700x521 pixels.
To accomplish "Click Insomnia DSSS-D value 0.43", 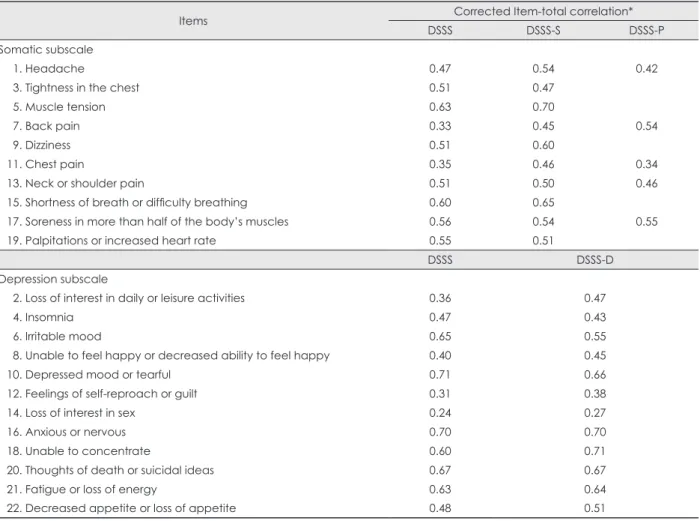I will coord(595,317).
